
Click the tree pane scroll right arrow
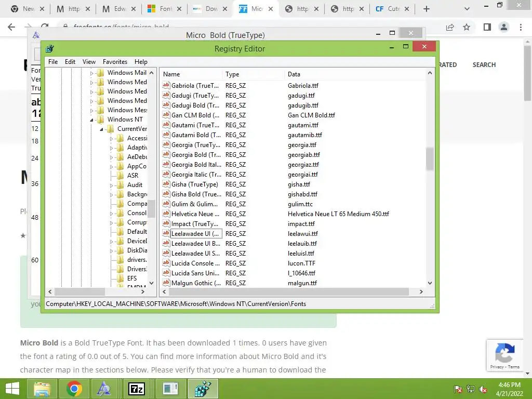tap(143, 291)
